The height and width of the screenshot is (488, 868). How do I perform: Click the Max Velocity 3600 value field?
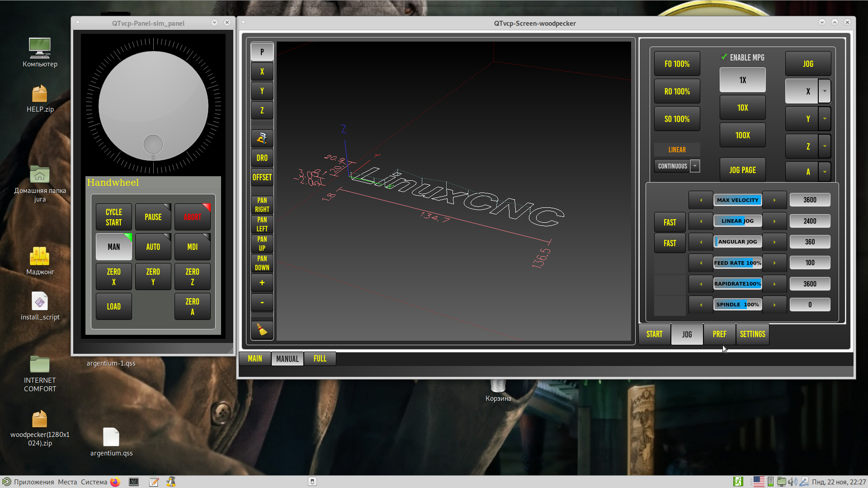click(810, 200)
